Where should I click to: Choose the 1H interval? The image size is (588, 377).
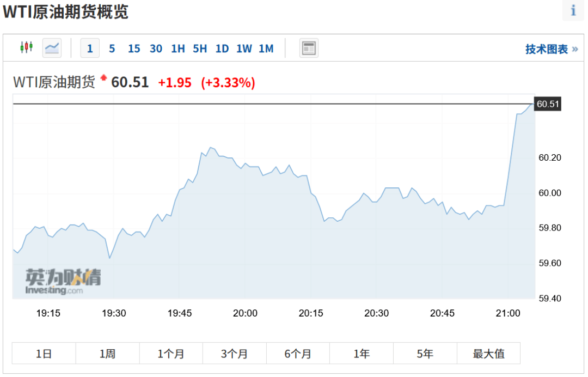(177, 48)
